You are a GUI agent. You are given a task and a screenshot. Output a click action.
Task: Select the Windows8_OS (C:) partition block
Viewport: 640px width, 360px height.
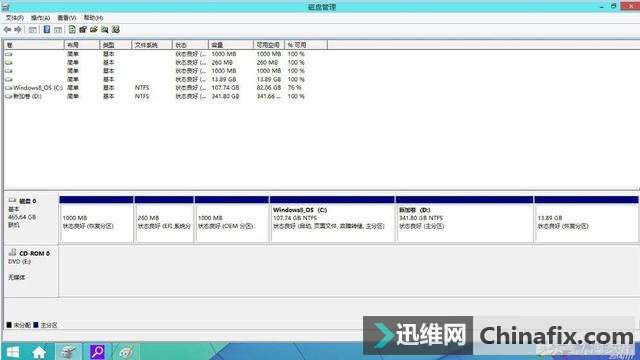pos(332,220)
